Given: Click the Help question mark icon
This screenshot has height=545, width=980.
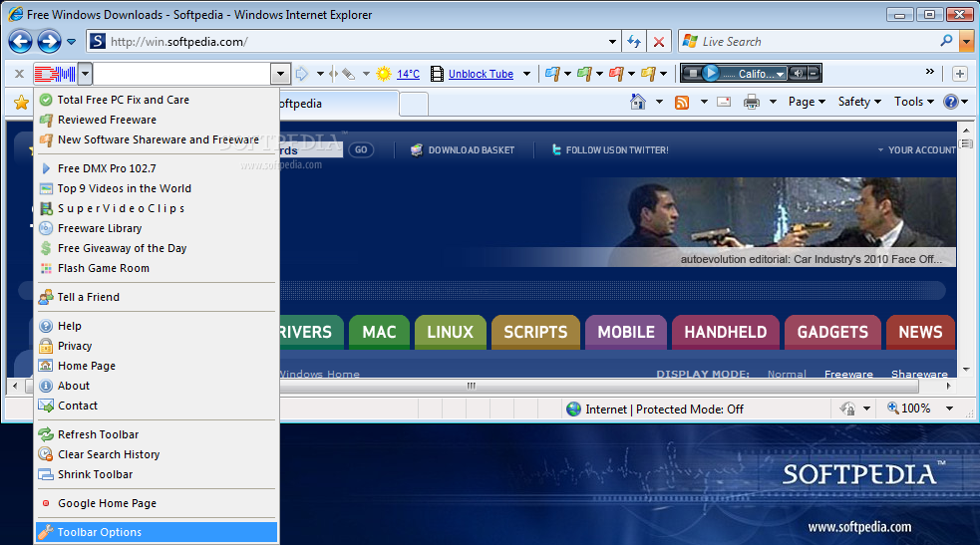Looking at the screenshot, I should click(x=951, y=102).
